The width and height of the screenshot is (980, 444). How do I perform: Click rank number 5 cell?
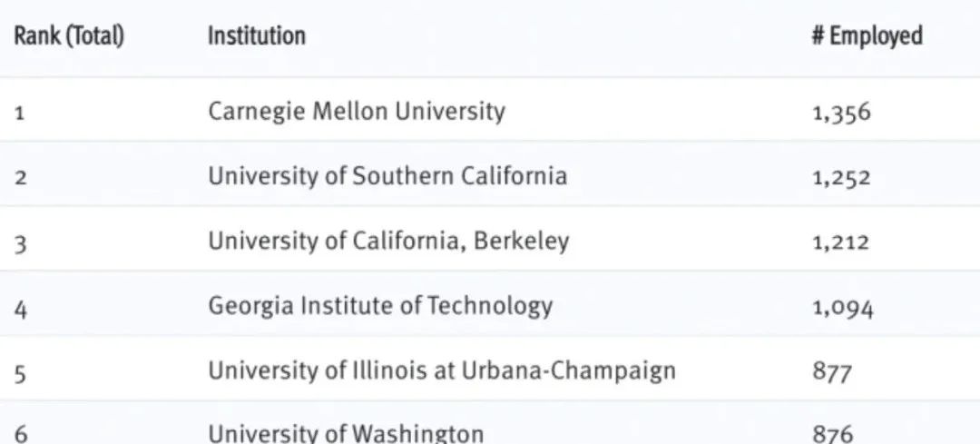pyautogui.click(x=20, y=374)
